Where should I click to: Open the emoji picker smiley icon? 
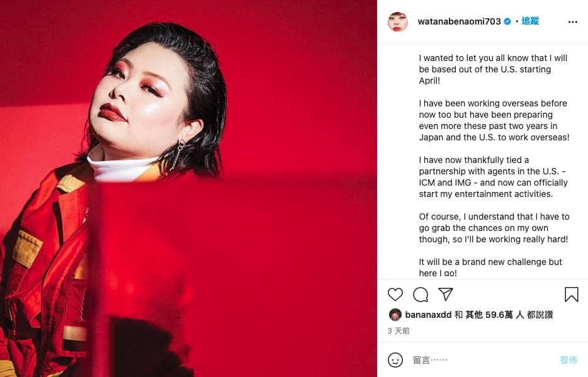coord(395,360)
